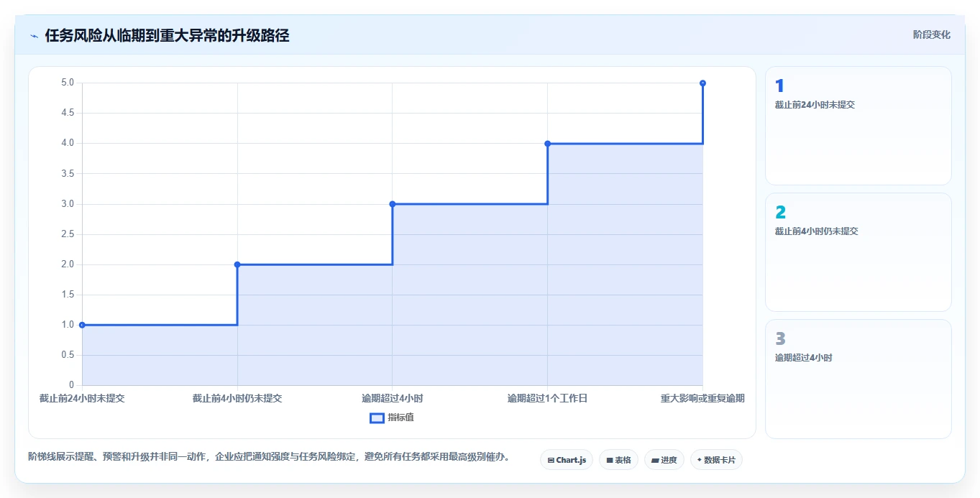The image size is (980, 498).
Task: Select the 数据卡片 tag
Action: coord(716,460)
